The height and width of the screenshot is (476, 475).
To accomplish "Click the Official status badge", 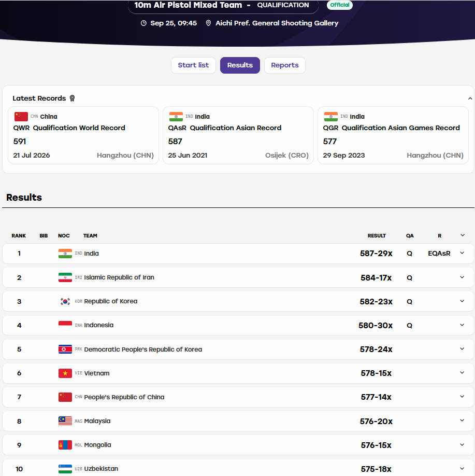I will 340,5.
